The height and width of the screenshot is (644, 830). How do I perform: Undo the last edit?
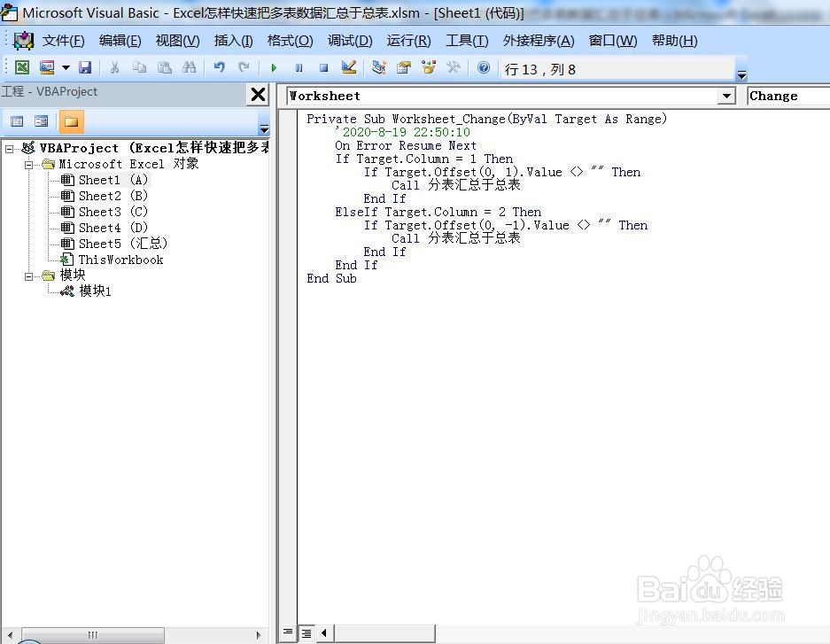point(219,67)
